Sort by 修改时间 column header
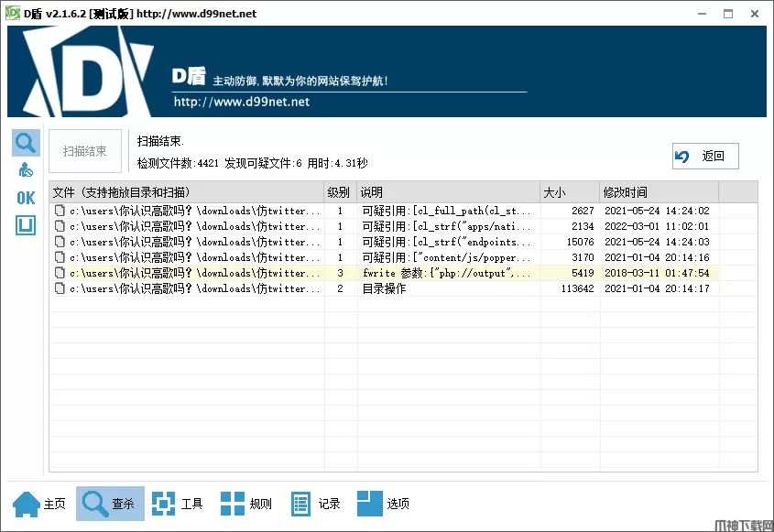774x532 pixels. point(658,192)
